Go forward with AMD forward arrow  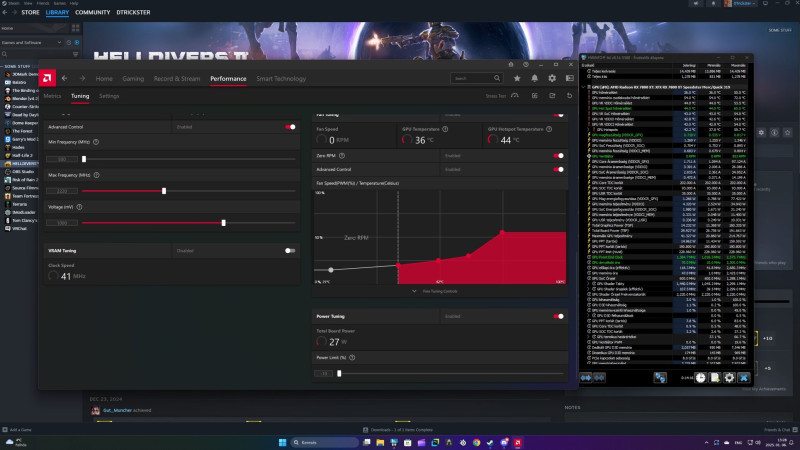82,78
